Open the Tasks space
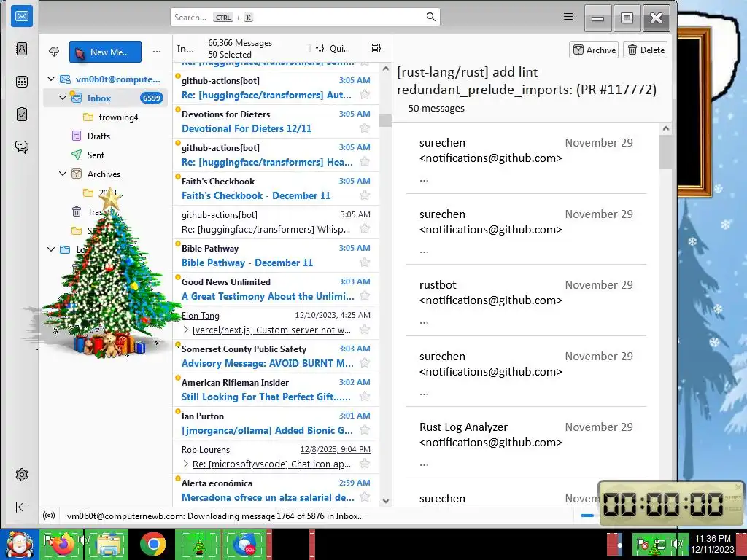 (x=21, y=114)
